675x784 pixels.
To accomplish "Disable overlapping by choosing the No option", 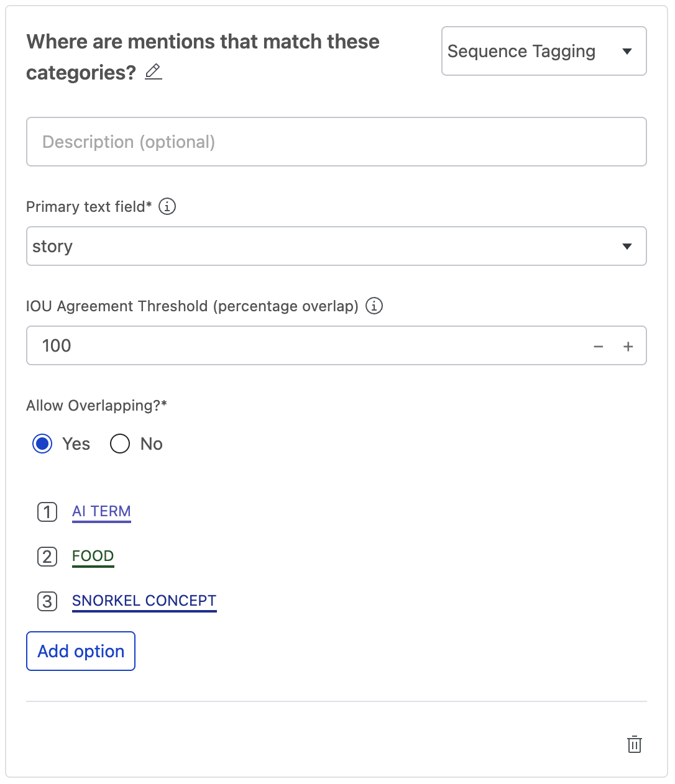I will [119, 444].
